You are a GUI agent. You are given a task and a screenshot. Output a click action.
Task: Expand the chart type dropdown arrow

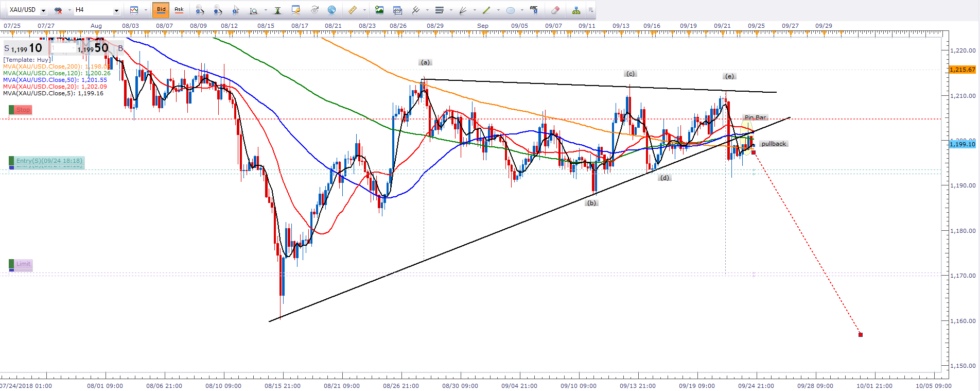pos(146,10)
